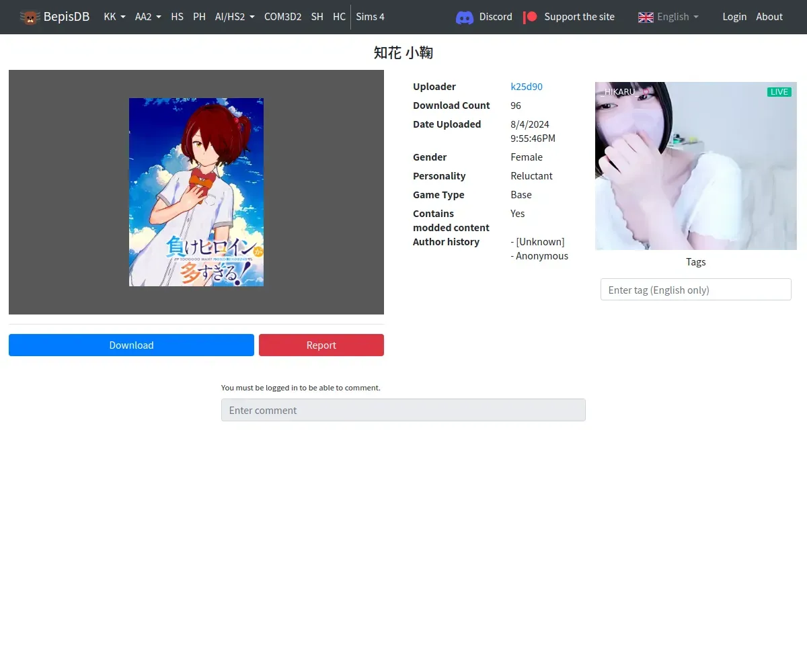Expand the AA2 dropdown menu

click(148, 17)
